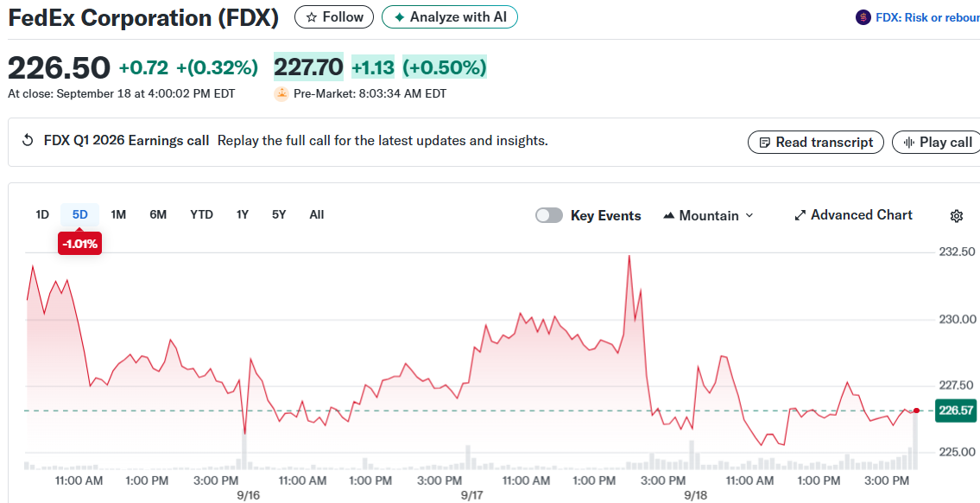Image resolution: width=980 pixels, height=503 pixels.
Task: Click the 9/16 date label
Action: 248,495
